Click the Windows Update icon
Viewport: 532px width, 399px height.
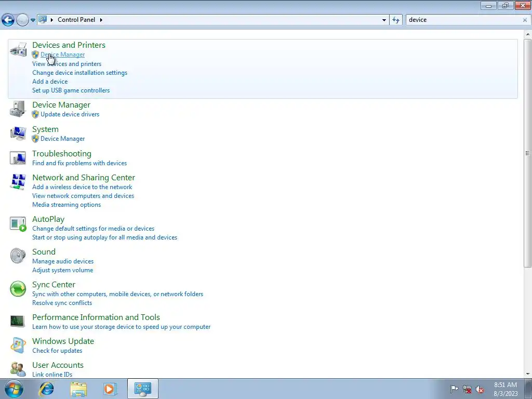(18, 345)
